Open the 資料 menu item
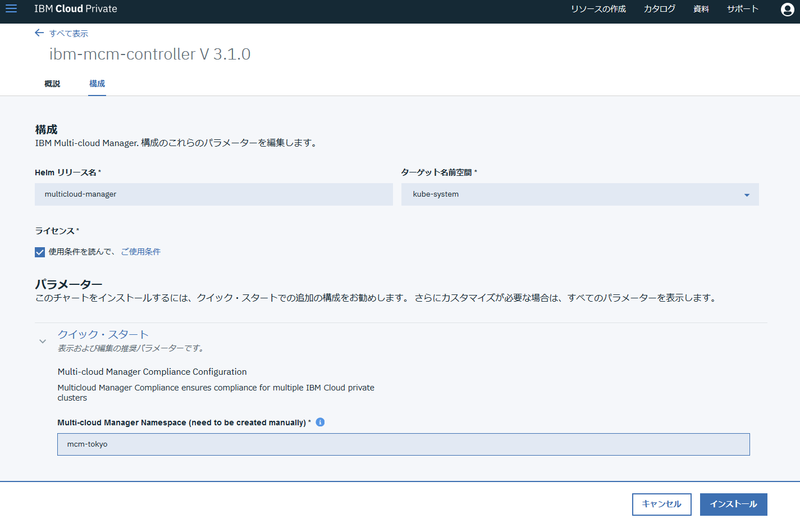The height and width of the screenshot is (518, 800). click(x=701, y=9)
